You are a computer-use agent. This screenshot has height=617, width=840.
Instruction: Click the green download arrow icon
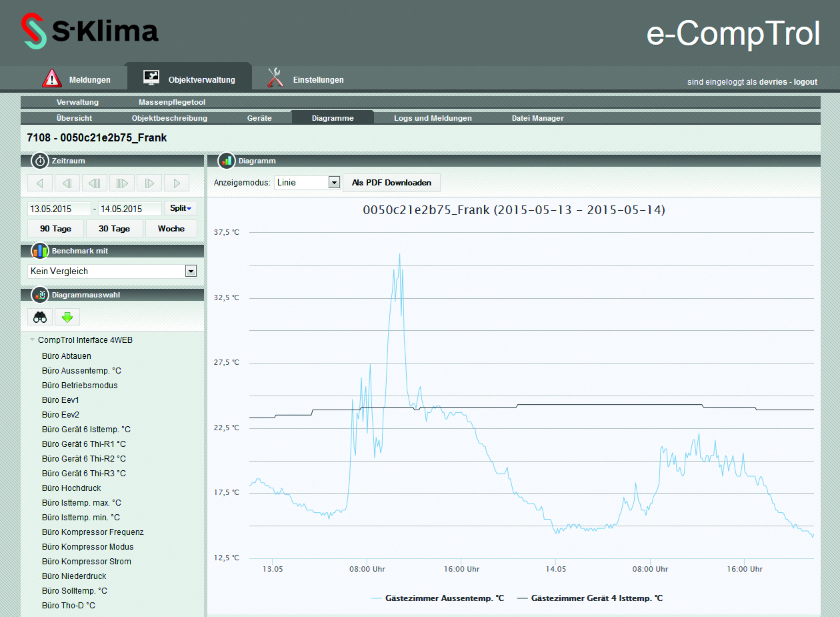67,318
